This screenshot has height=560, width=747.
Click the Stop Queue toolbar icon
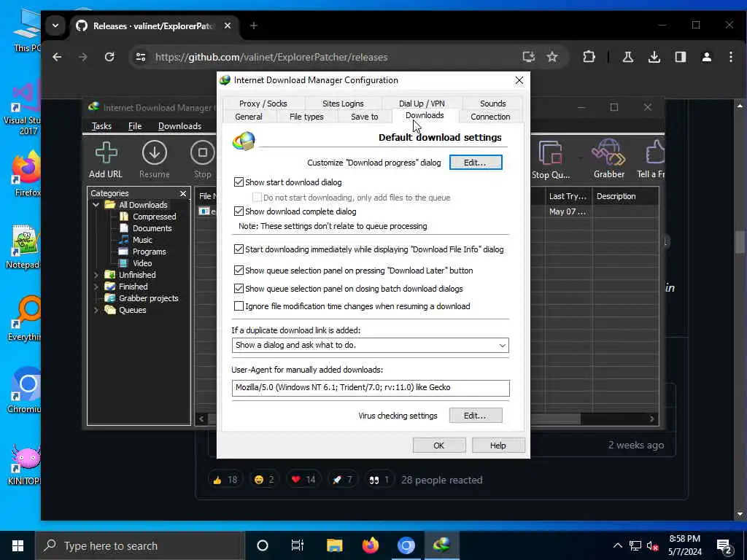coord(551,160)
